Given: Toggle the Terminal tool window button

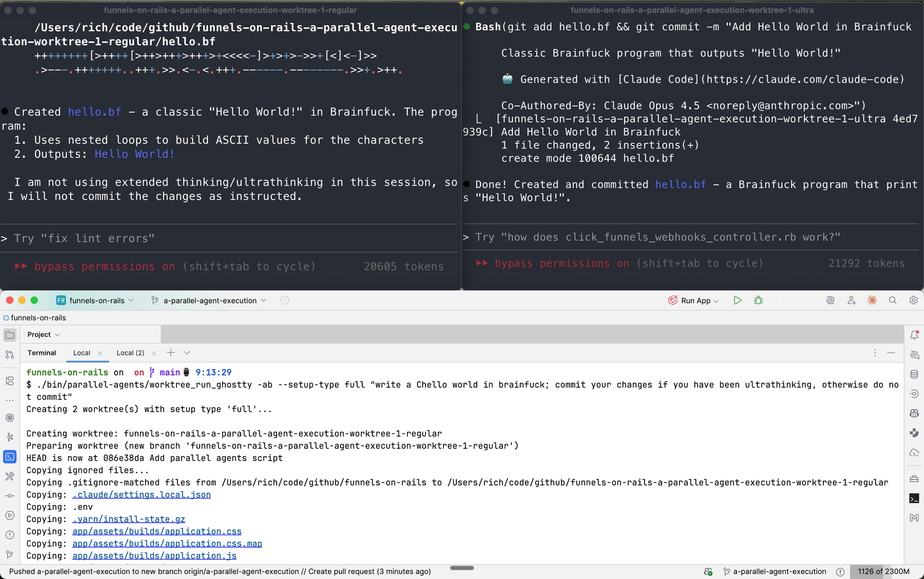Looking at the screenshot, I should pyautogui.click(x=10, y=457).
